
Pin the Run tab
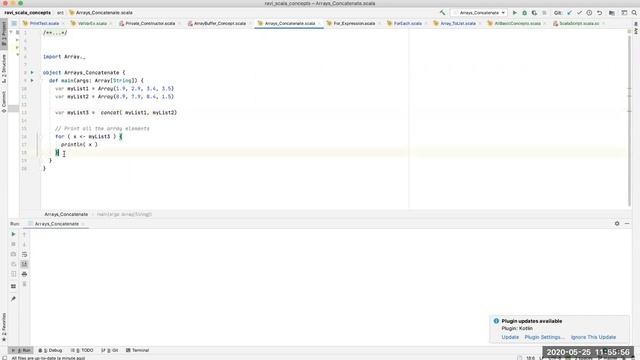click(x=13, y=299)
